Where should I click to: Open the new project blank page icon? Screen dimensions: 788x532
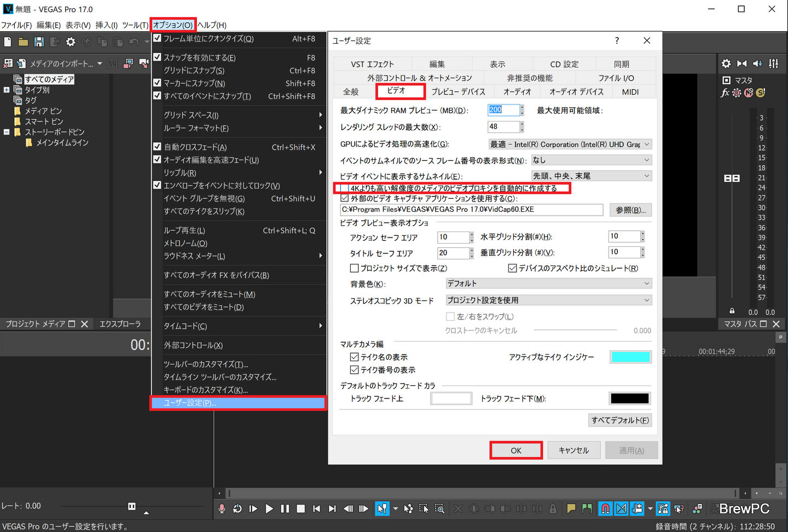8,42
